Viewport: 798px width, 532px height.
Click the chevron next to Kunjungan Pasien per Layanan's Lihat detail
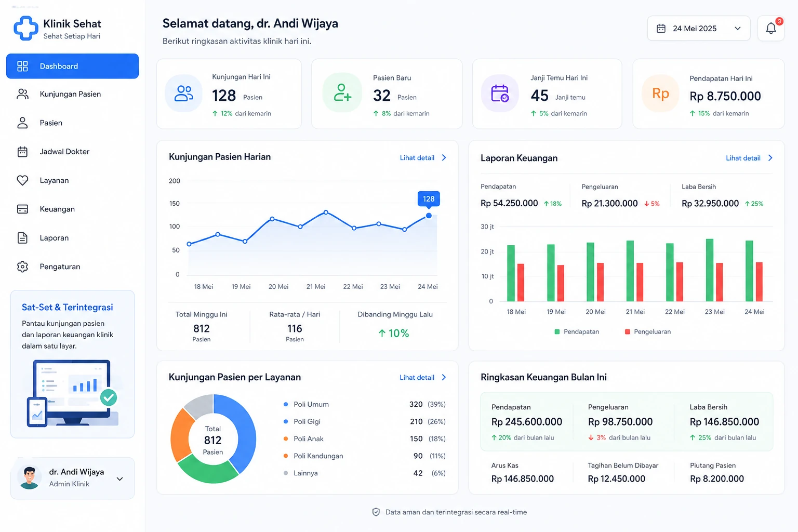coord(444,377)
